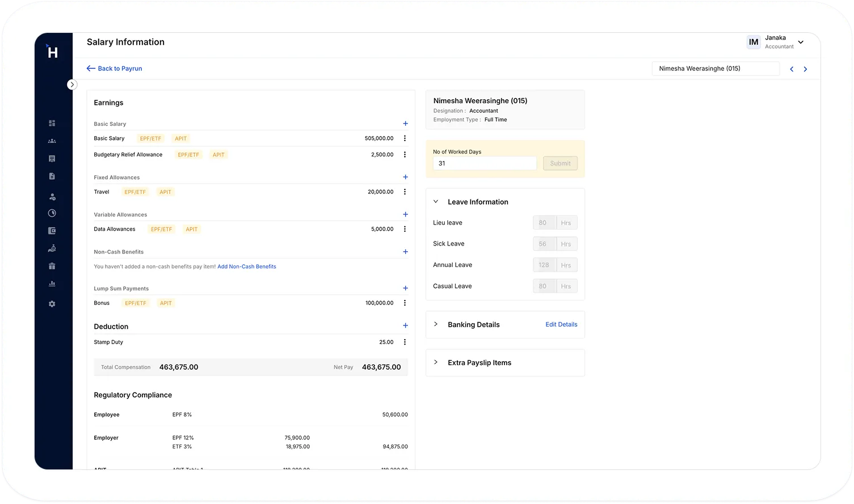
Task: Expand the Banking Details section
Action: 436,324
